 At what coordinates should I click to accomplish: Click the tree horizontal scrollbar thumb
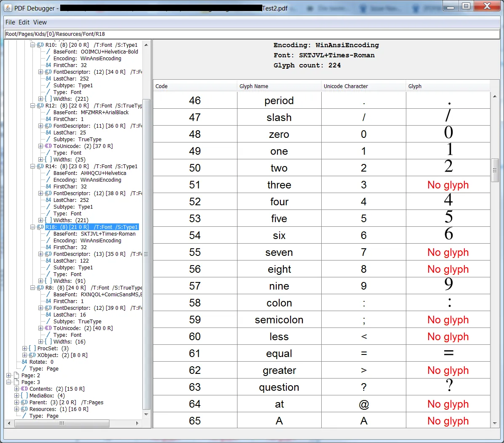pos(62,423)
